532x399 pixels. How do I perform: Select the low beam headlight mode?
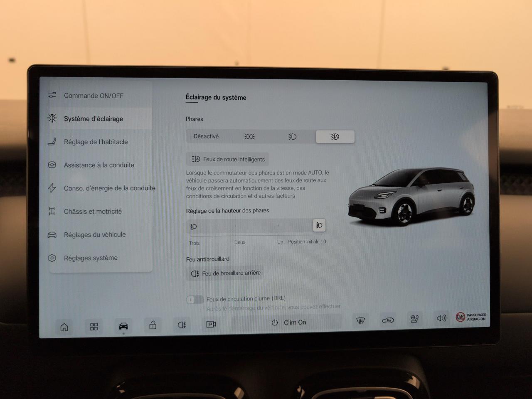point(292,137)
